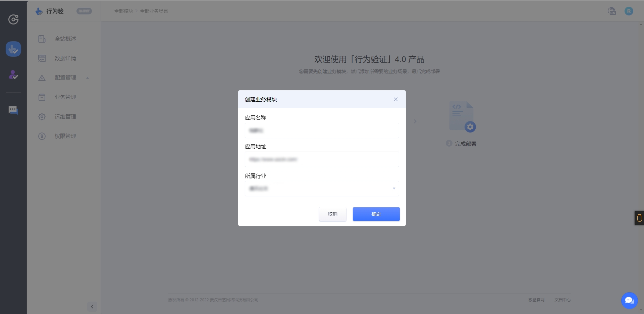Cancel the dialog with 取消 button
This screenshot has width=644, height=314.
(332, 214)
